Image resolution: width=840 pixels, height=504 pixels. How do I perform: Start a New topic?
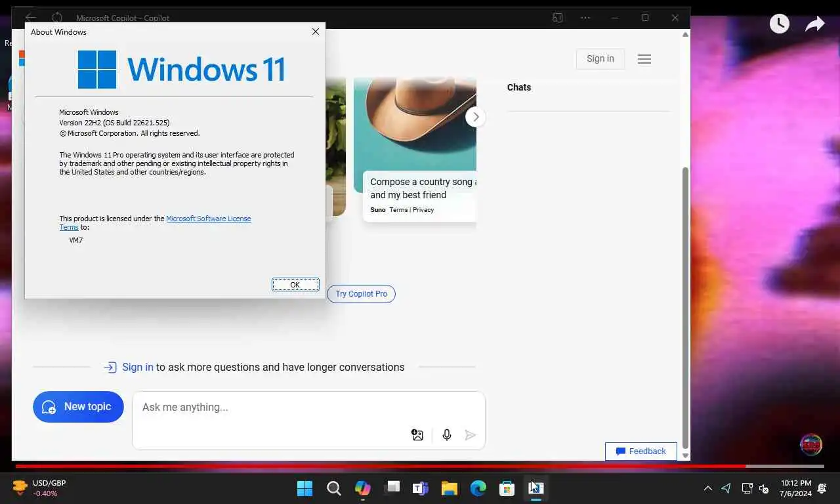tap(78, 407)
